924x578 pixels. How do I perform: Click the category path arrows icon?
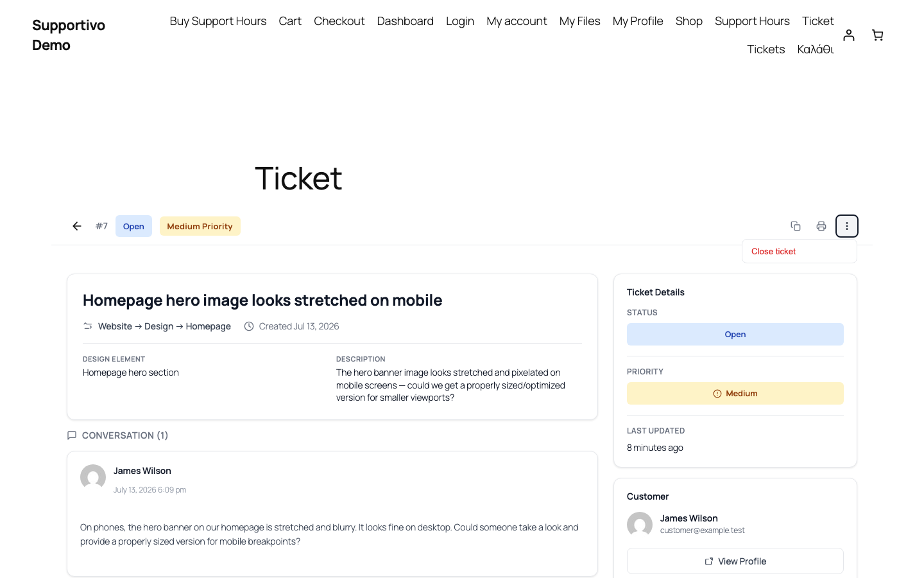pyautogui.click(x=88, y=326)
